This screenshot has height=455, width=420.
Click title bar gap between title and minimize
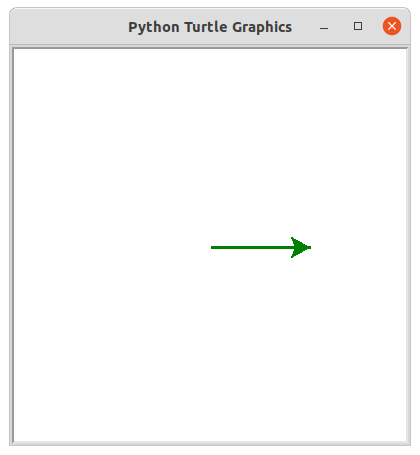305,27
